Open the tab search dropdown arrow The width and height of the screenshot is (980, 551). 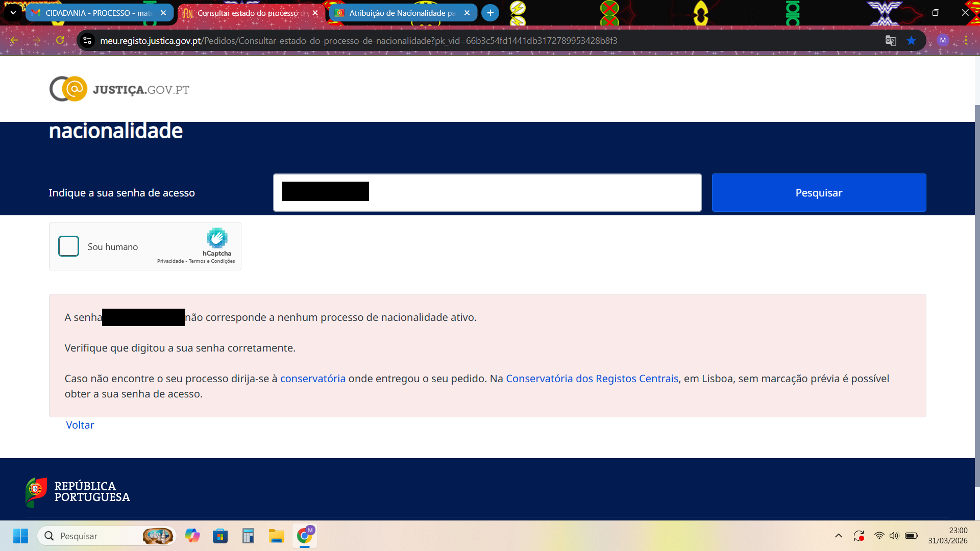(x=13, y=13)
